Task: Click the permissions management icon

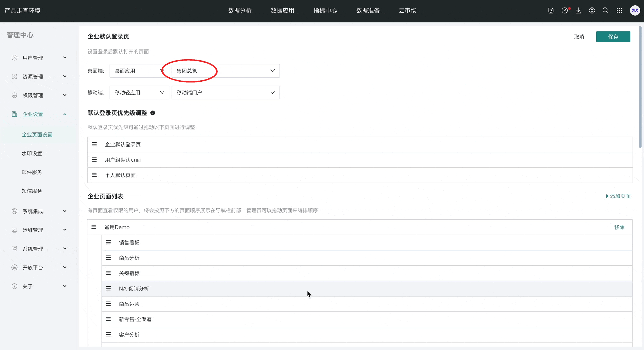Action: click(x=14, y=95)
